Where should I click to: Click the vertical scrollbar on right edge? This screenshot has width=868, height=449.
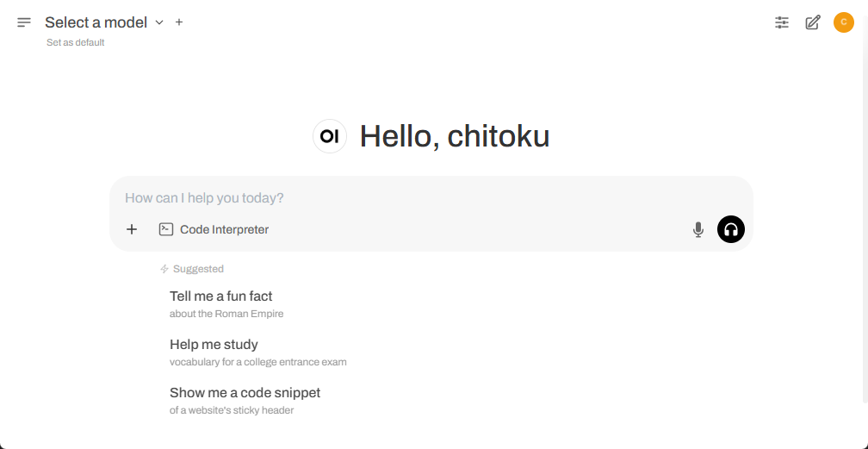click(865, 210)
